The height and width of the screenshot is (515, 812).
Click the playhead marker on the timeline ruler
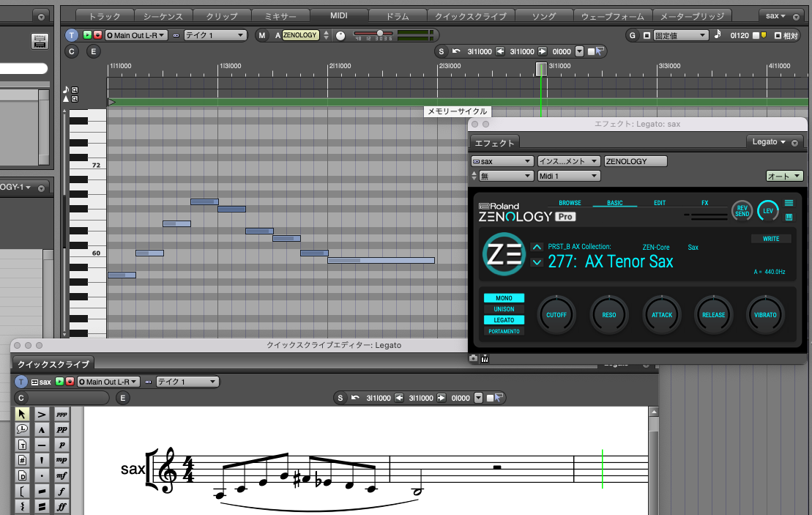tap(541, 68)
